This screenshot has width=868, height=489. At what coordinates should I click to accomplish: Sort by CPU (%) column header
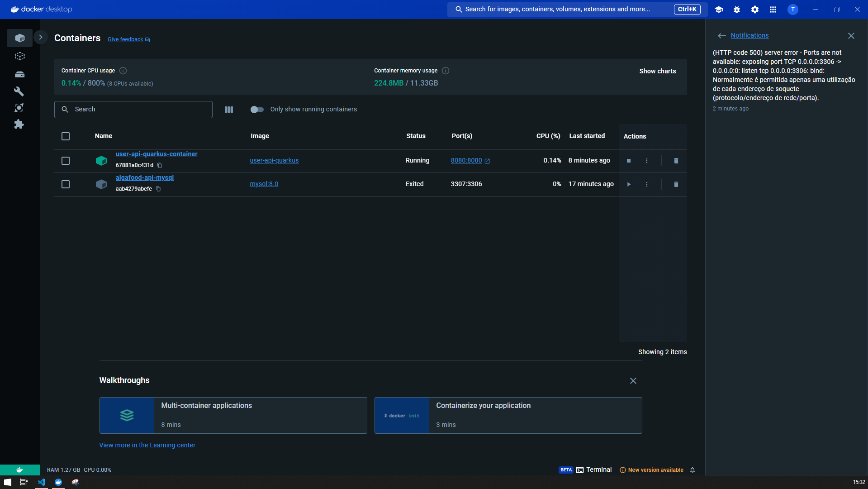pyautogui.click(x=548, y=136)
